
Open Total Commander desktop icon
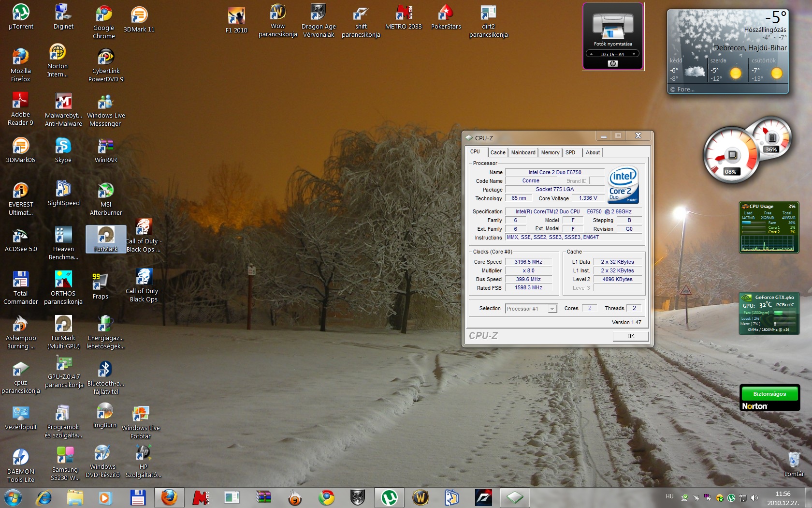(20, 287)
